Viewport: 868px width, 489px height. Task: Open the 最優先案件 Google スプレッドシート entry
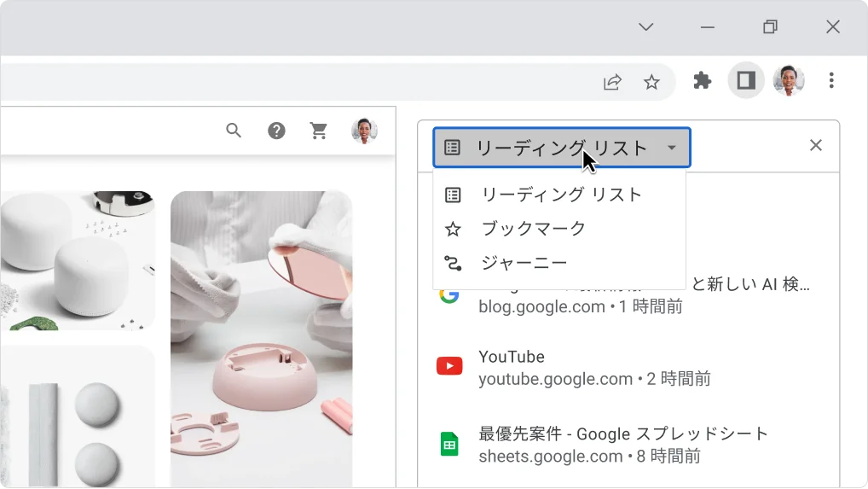pyautogui.click(x=628, y=445)
